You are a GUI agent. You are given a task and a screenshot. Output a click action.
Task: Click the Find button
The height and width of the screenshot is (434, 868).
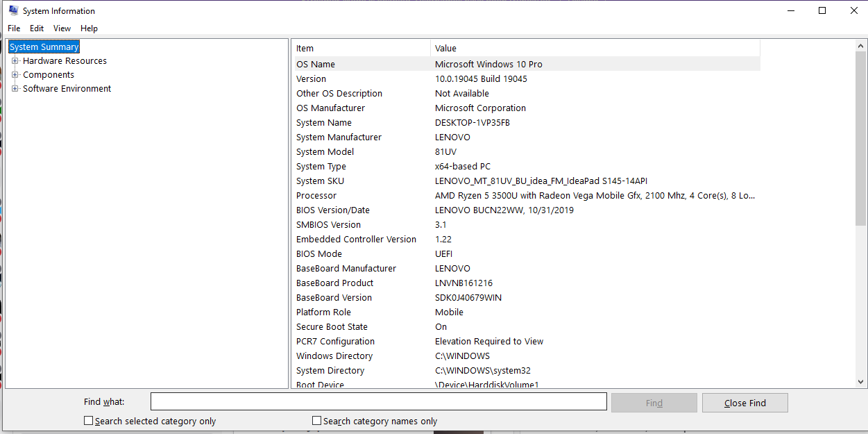[x=654, y=403]
